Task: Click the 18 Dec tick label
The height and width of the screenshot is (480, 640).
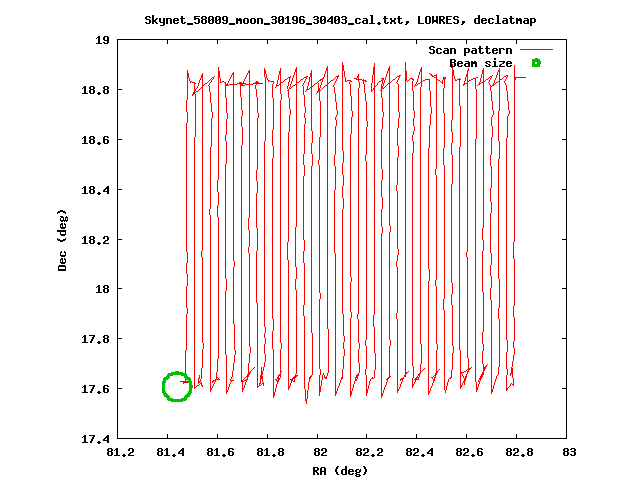Action: click(102, 289)
